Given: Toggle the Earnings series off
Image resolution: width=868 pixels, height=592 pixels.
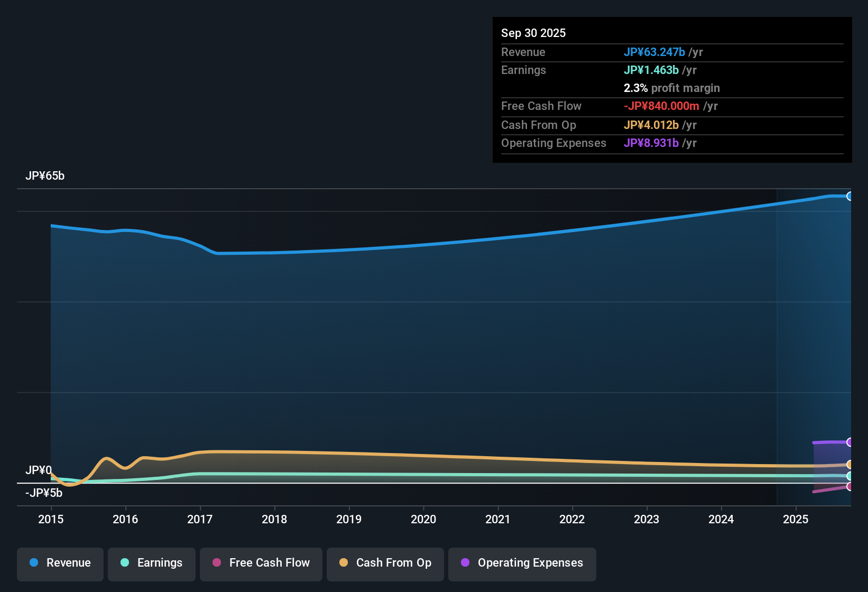Looking at the screenshot, I should tap(152, 564).
